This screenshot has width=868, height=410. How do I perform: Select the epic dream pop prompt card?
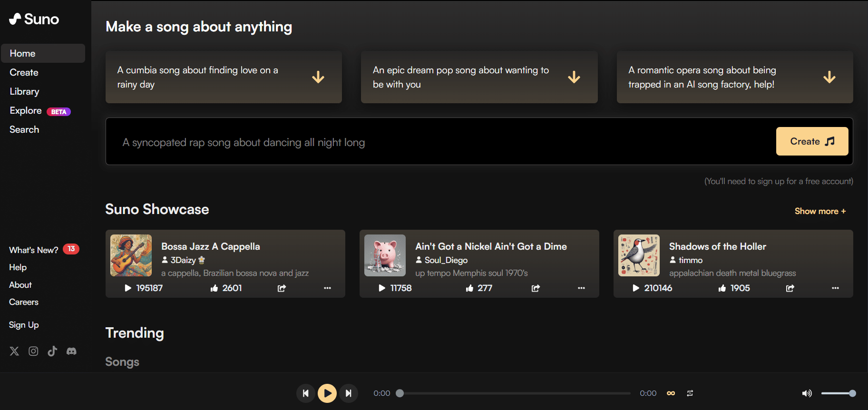pyautogui.click(x=479, y=77)
